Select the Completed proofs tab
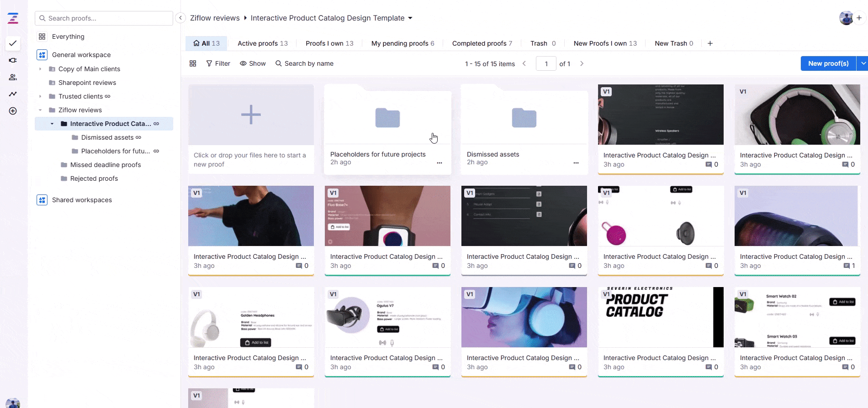The height and width of the screenshot is (408, 868). click(x=482, y=43)
